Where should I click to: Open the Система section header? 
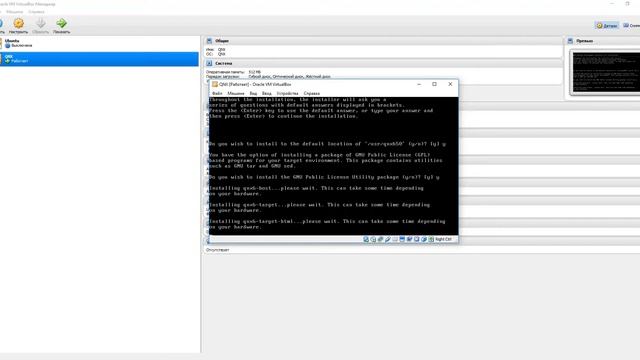coord(384,63)
